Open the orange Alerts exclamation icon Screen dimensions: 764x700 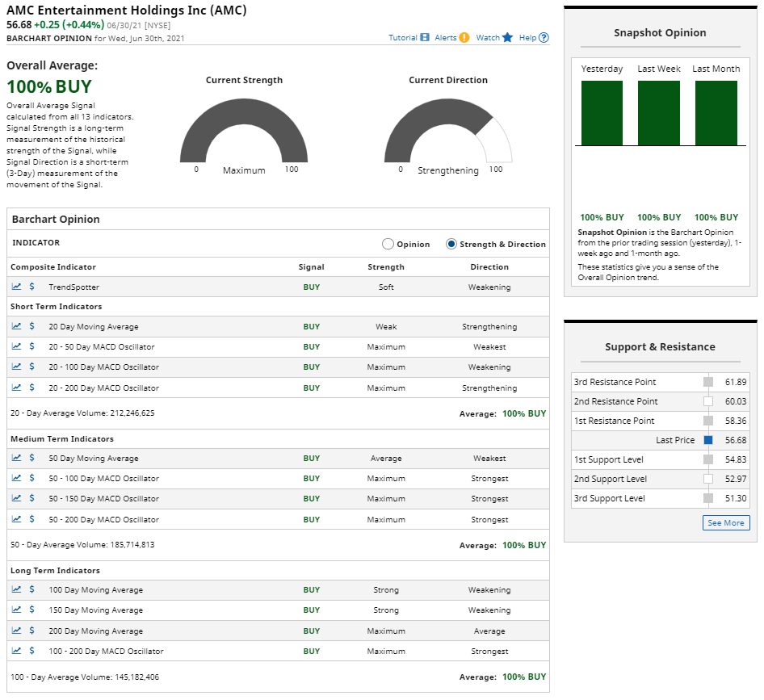click(x=464, y=38)
